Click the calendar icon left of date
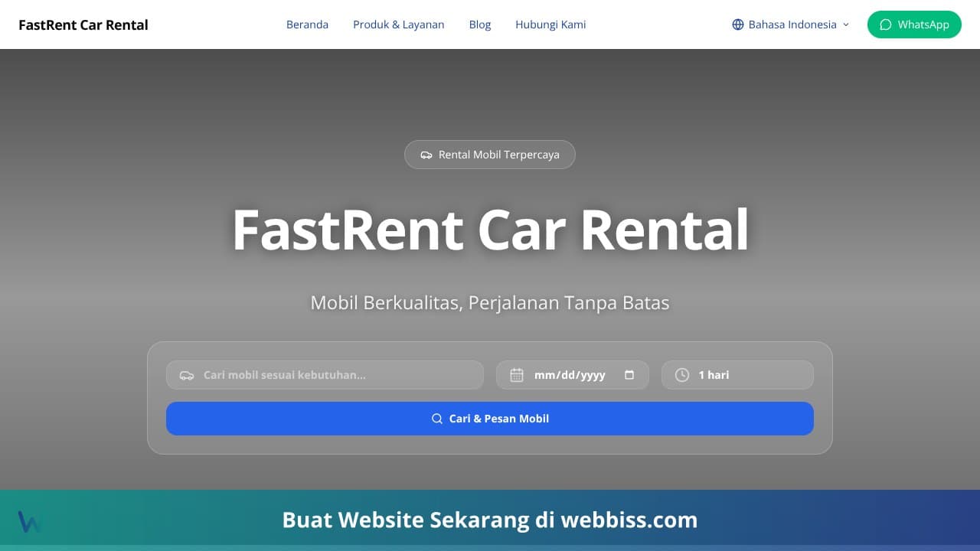 point(517,375)
